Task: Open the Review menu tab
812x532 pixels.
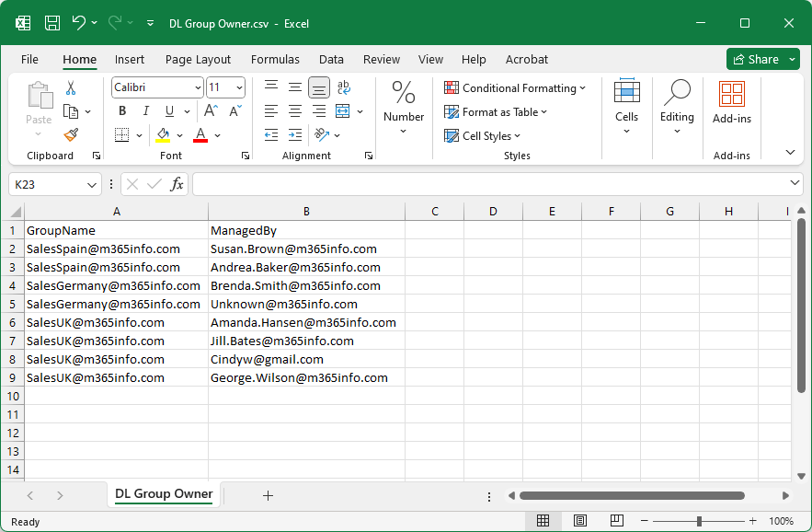Action: click(381, 59)
